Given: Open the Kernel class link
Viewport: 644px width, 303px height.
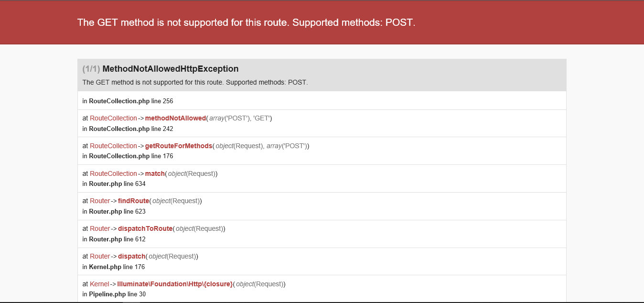Looking at the screenshot, I should tap(99, 284).
